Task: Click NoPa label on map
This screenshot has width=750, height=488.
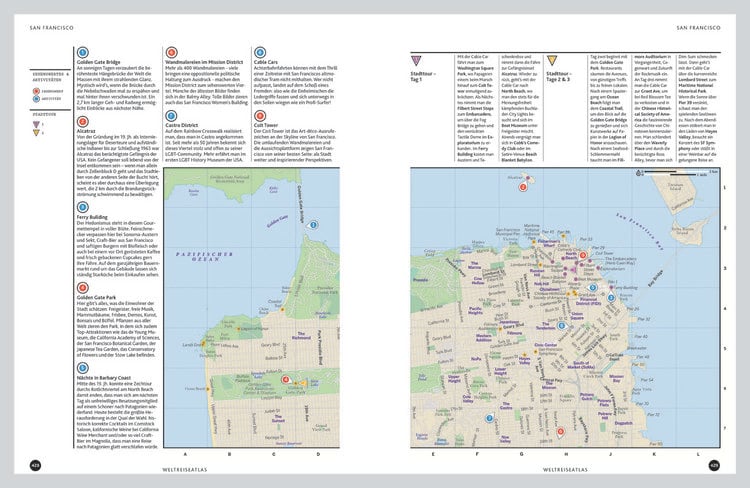Action: coord(476,359)
